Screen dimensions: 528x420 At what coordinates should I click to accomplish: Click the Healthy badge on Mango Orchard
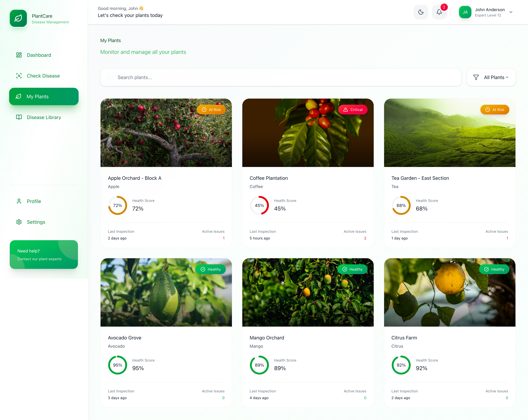352,269
